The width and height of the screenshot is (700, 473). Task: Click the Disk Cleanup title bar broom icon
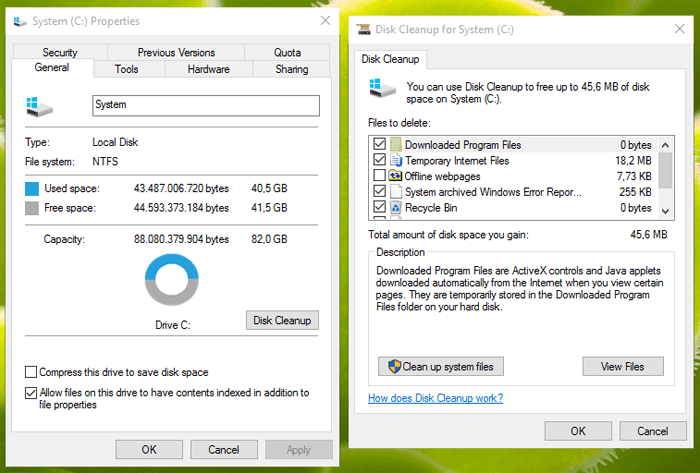coord(363,29)
